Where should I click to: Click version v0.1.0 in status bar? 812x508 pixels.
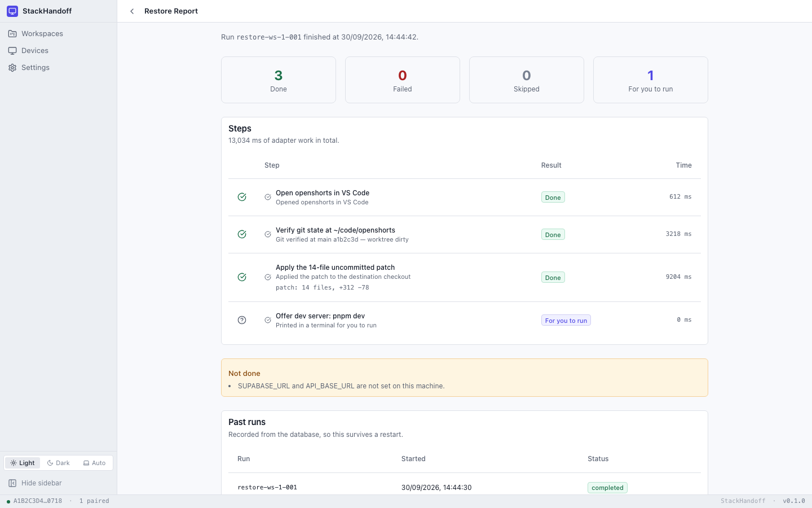point(794,501)
